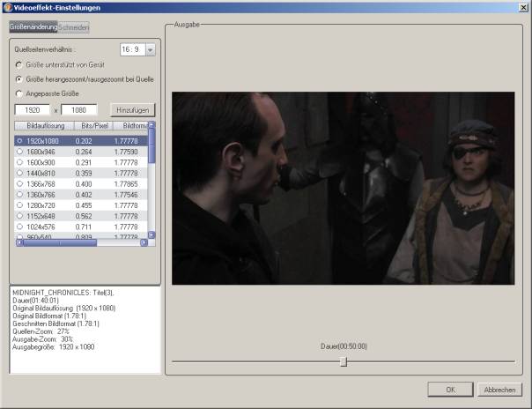
Task: Click the width field showing 1920
Action: [x=33, y=110]
